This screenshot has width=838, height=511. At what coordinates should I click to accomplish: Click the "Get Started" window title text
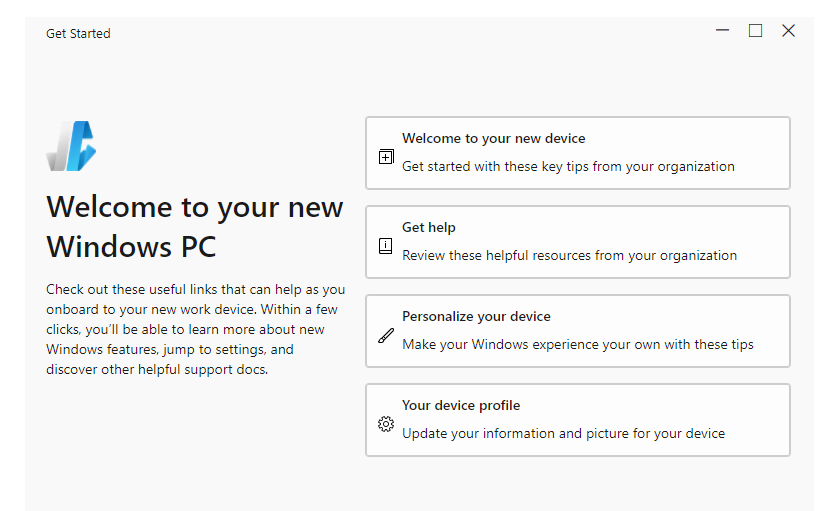point(78,34)
